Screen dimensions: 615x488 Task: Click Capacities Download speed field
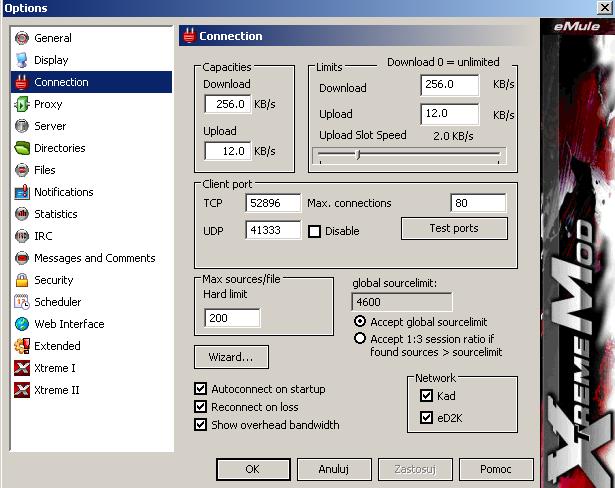coord(227,104)
